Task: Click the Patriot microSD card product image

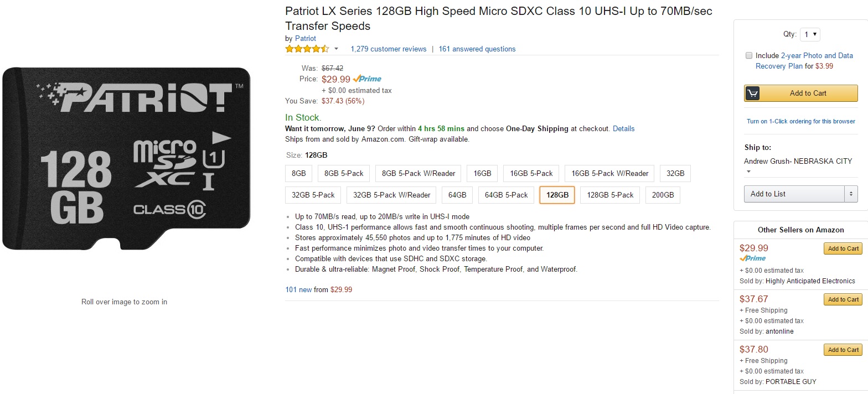Action: [126, 158]
